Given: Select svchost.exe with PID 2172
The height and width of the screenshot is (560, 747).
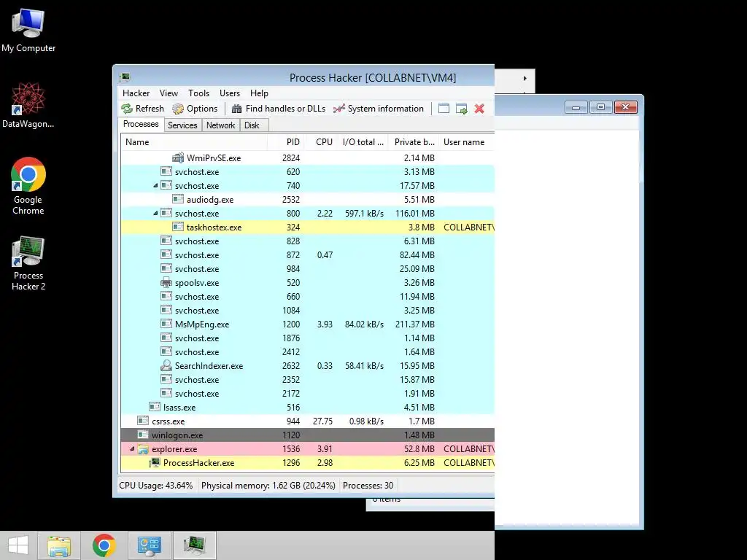Looking at the screenshot, I should point(307,394).
